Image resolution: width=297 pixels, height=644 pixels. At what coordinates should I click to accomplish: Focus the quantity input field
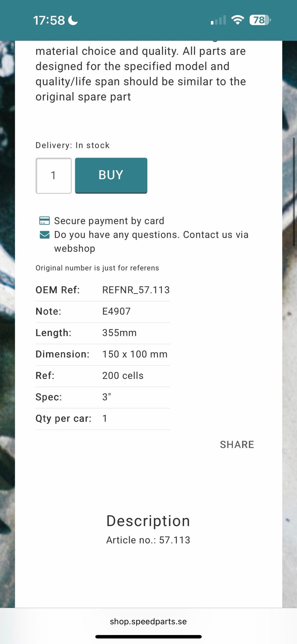(x=54, y=175)
